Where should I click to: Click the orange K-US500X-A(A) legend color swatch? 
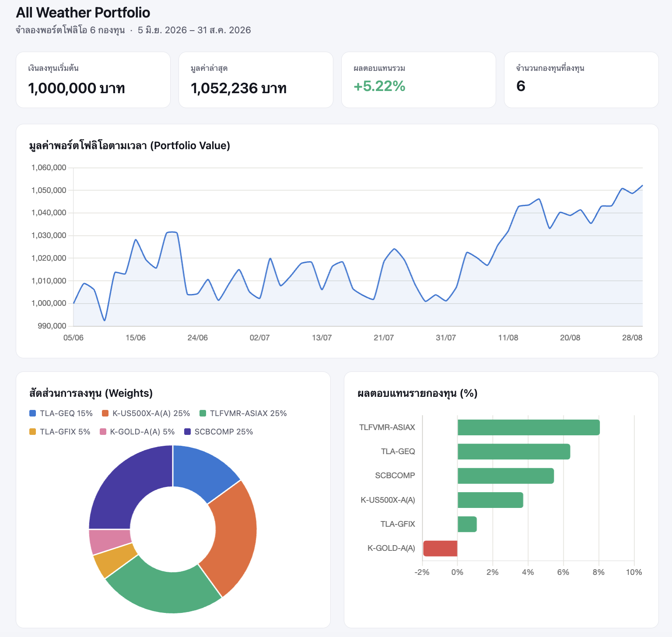click(105, 413)
